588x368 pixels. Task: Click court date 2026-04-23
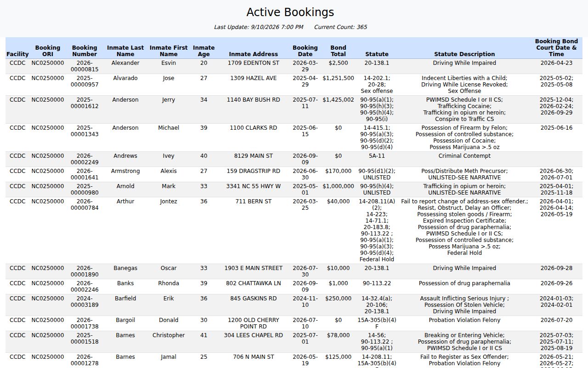coord(556,63)
